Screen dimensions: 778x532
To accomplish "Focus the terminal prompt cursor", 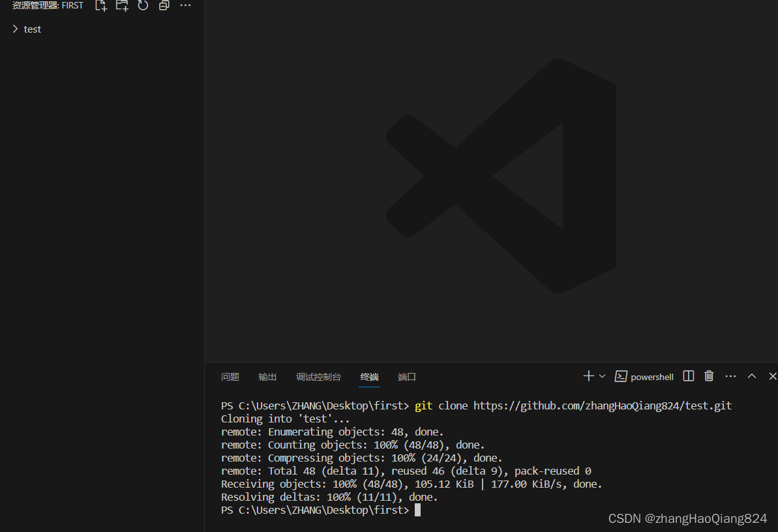I will (x=418, y=510).
